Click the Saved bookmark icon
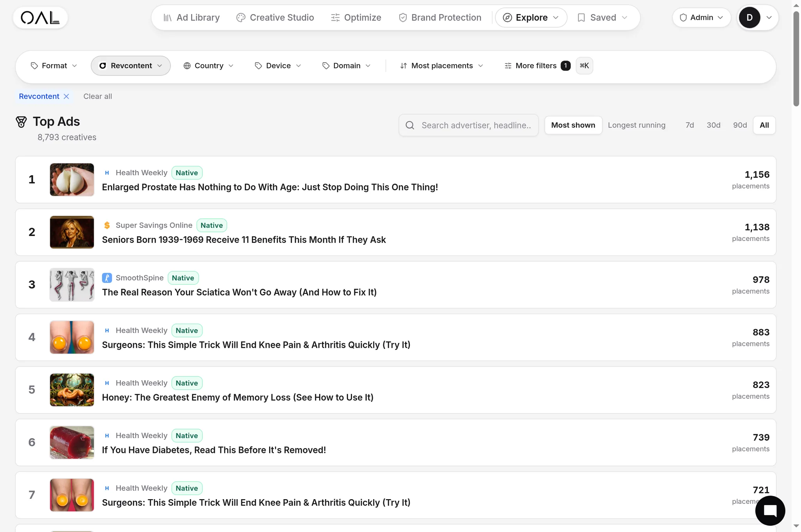Screen dimensions: 801x532 point(581,18)
